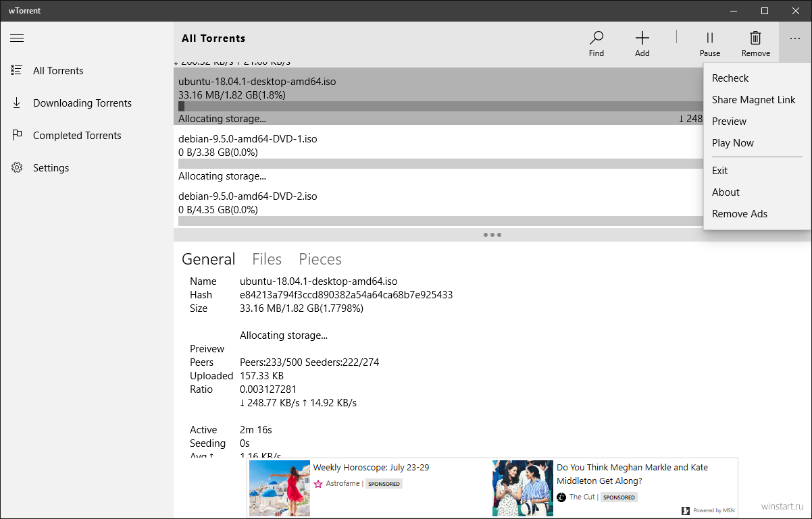Click the debian DVD-2 torrent progress bar
The height and width of the screenshot is (519, 812).
tap(441, 221)
